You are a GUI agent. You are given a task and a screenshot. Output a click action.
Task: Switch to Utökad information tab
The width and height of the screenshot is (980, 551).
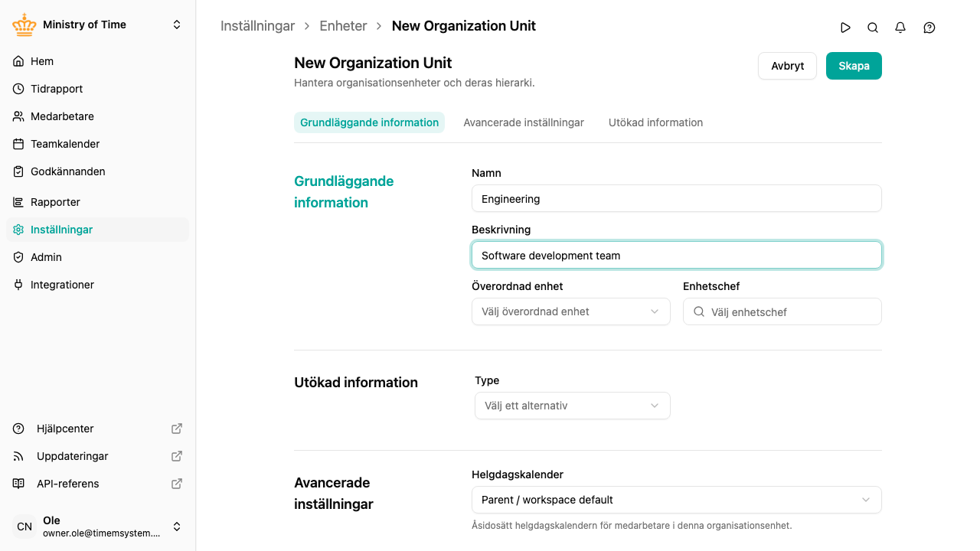(655, 122)
